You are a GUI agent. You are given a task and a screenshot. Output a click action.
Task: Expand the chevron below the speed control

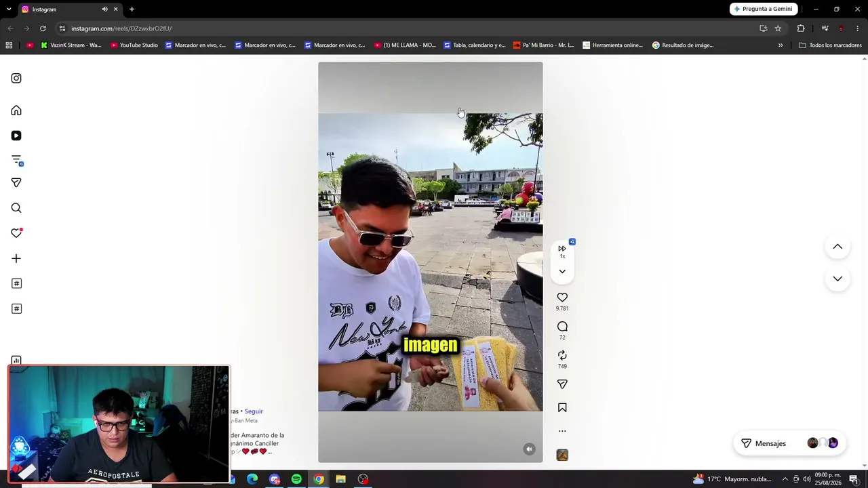562,272
